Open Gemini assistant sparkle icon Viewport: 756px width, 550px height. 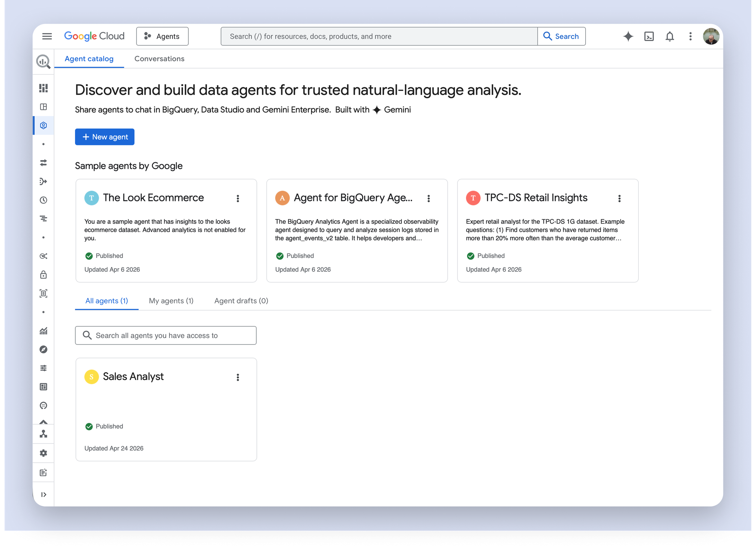coord(628,36)
